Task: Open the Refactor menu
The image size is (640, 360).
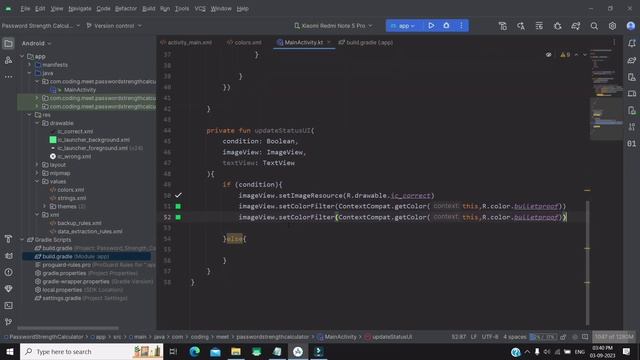Action: pos(126,9)
